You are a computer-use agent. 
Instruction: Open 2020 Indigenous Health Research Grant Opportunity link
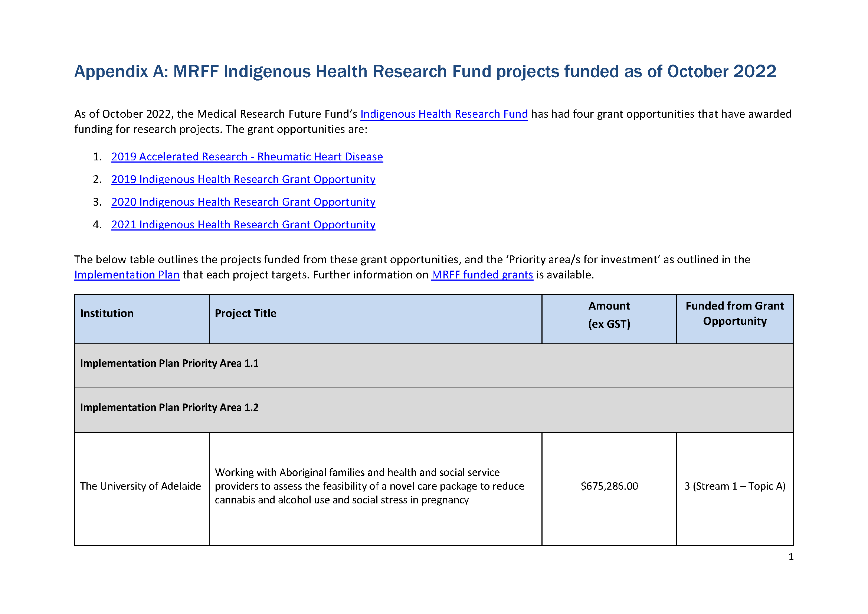click(x=243, y=202)
